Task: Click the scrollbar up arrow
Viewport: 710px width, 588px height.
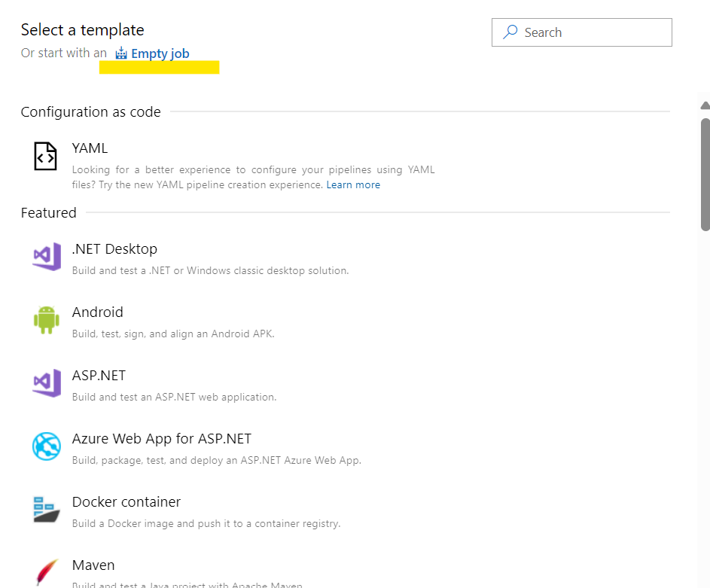Action: (x=703, y=105)
